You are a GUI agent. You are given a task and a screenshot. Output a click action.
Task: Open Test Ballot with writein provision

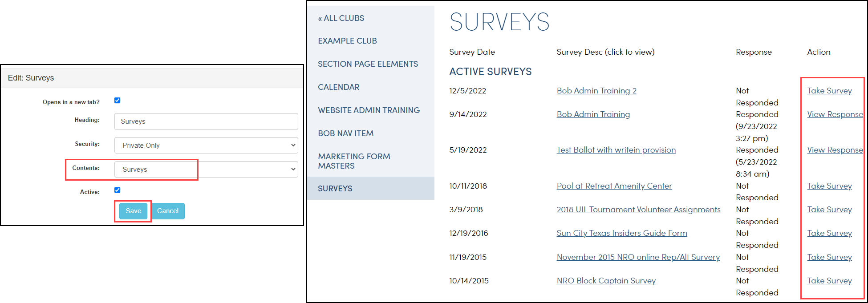coord(616,150)
